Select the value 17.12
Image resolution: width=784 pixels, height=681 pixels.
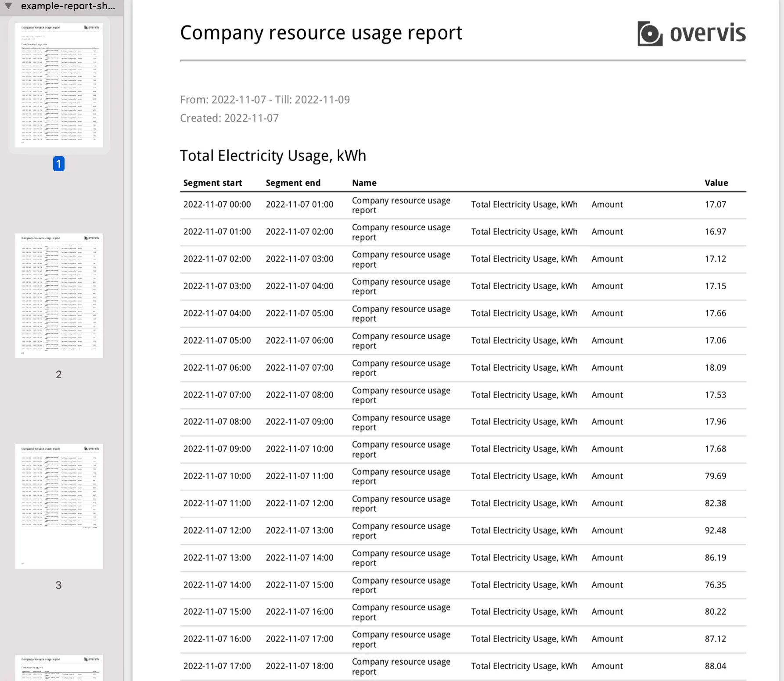pyautogui.click(x=716, y=259)
